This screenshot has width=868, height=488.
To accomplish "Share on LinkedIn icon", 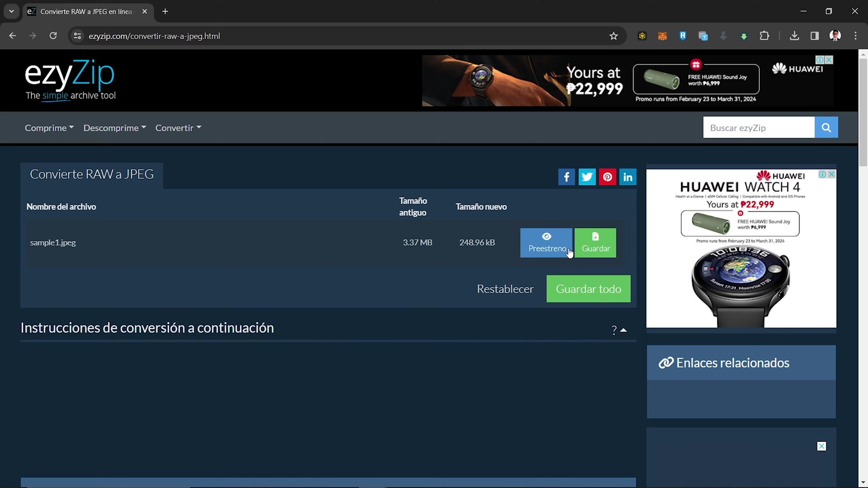I will point(628,177).
